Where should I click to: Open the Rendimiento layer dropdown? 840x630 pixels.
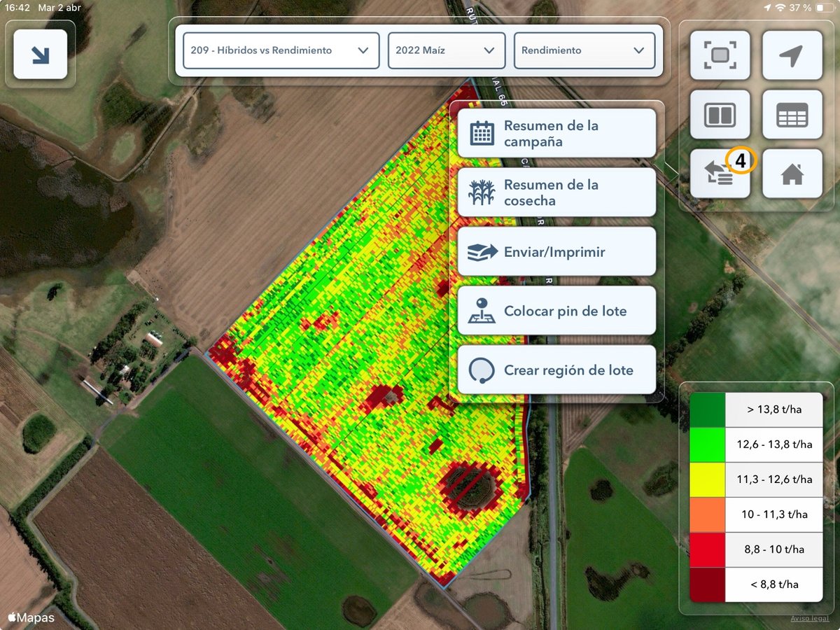click(584, 50)
